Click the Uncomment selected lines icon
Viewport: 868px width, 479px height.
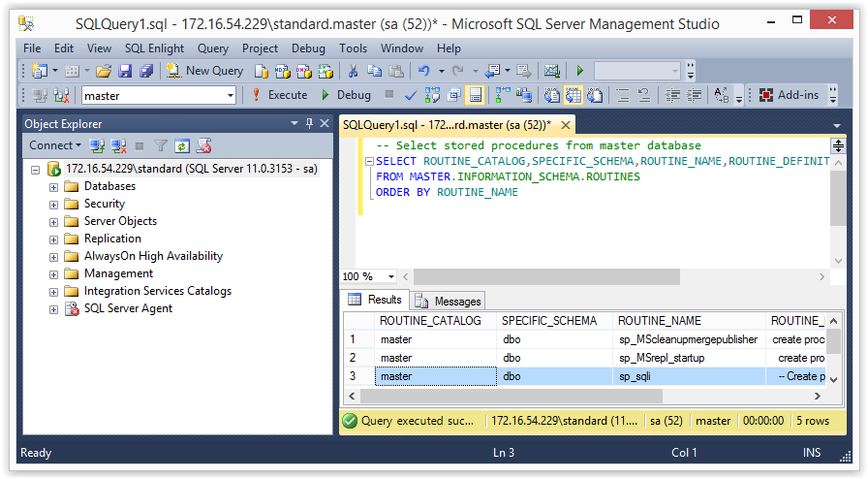pyautogui.click(x=644, y=95)
